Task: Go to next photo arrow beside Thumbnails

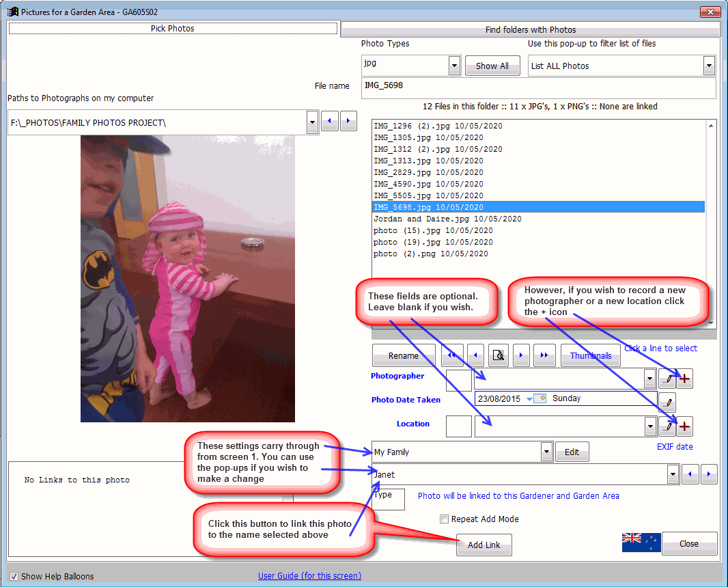Action: [x=521, y=355]
